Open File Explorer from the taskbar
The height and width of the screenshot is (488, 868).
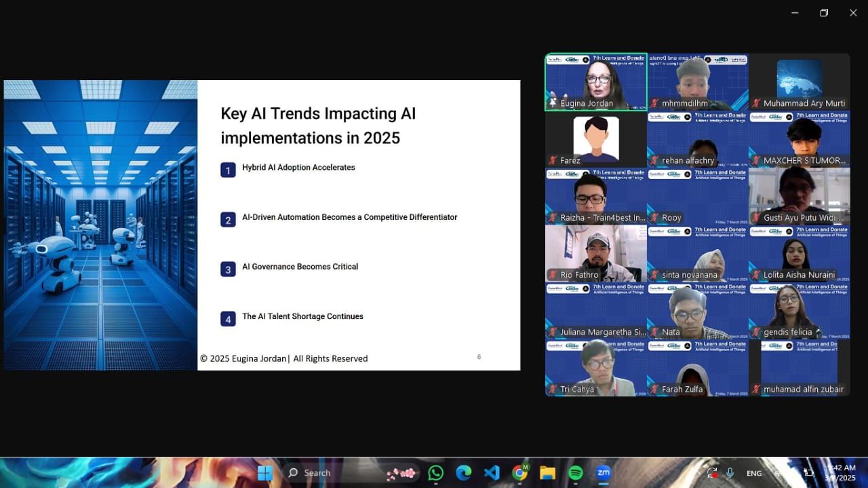click(547, 473)
